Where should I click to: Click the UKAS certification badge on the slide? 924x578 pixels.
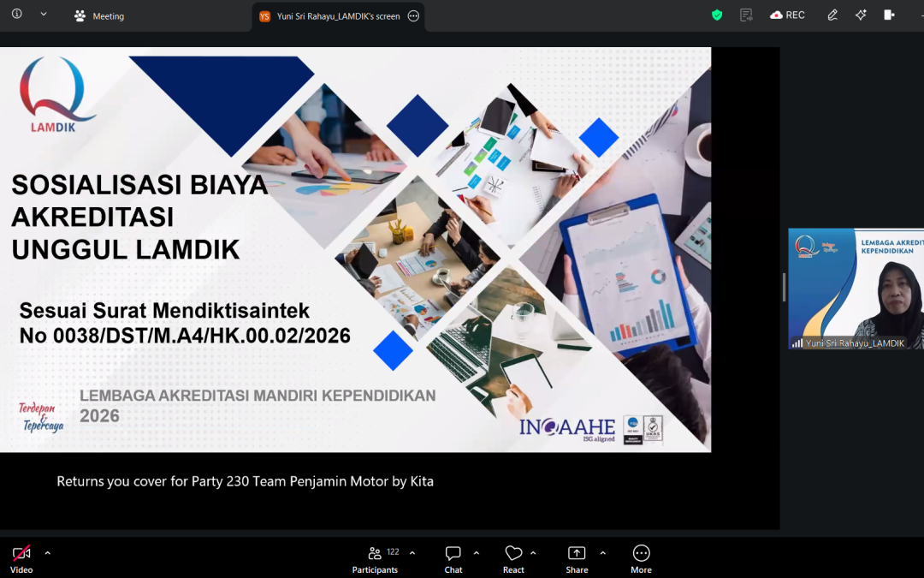click(653, 429)
